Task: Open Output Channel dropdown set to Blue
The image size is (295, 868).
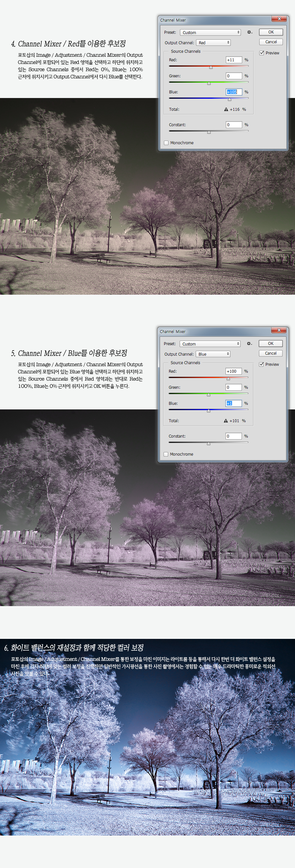Action: click(x=213, y=354)
